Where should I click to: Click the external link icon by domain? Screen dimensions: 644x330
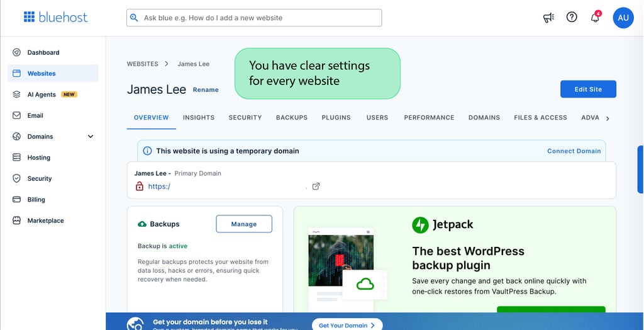click(x=316, y=186)
